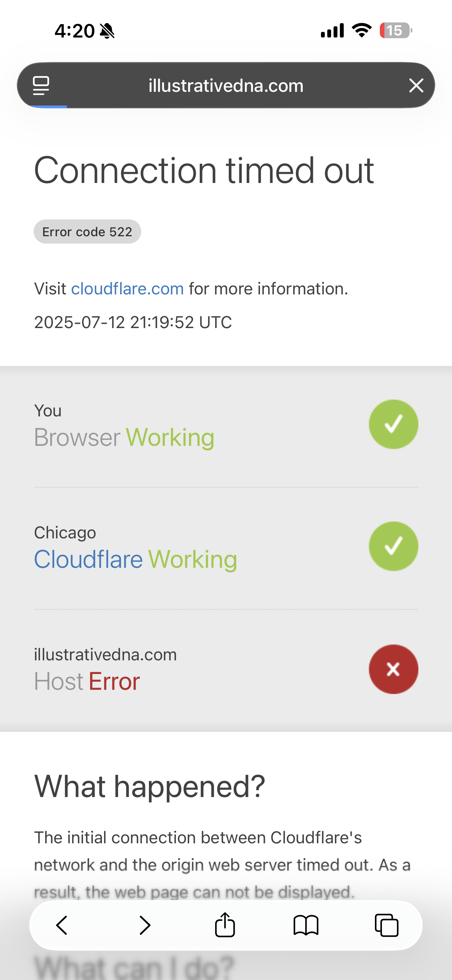Image resolution: width=452 pixels, height=980 pixels.
Task: Stop loading with the X button
Action: pos(416,85)
